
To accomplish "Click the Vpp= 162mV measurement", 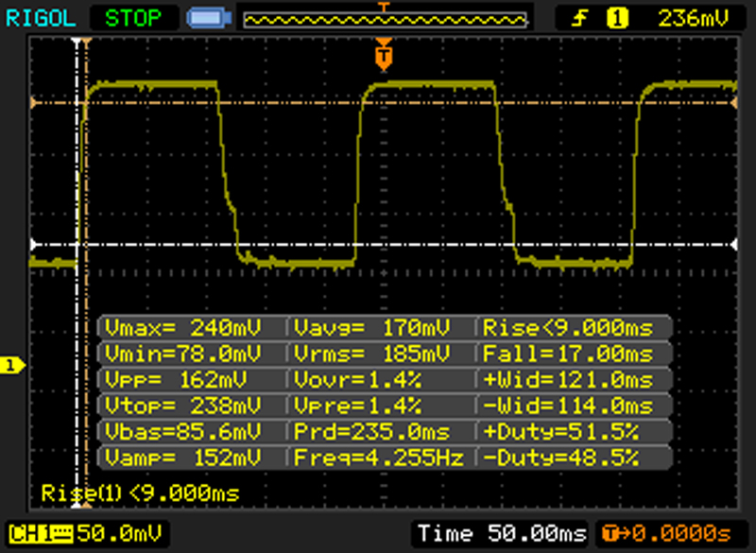I will tap(176, 380).
